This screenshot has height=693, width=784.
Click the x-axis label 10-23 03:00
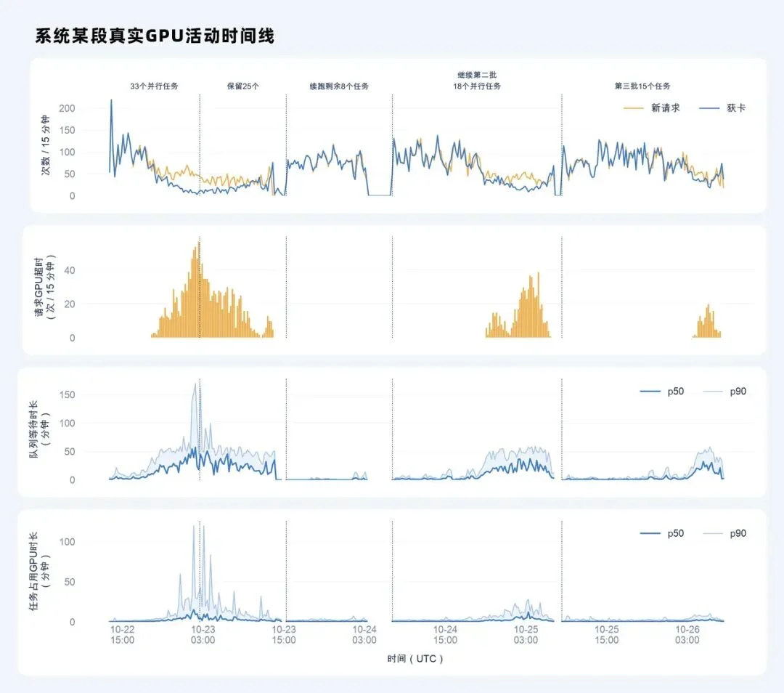pyautogui.click(x=203, y=634)
